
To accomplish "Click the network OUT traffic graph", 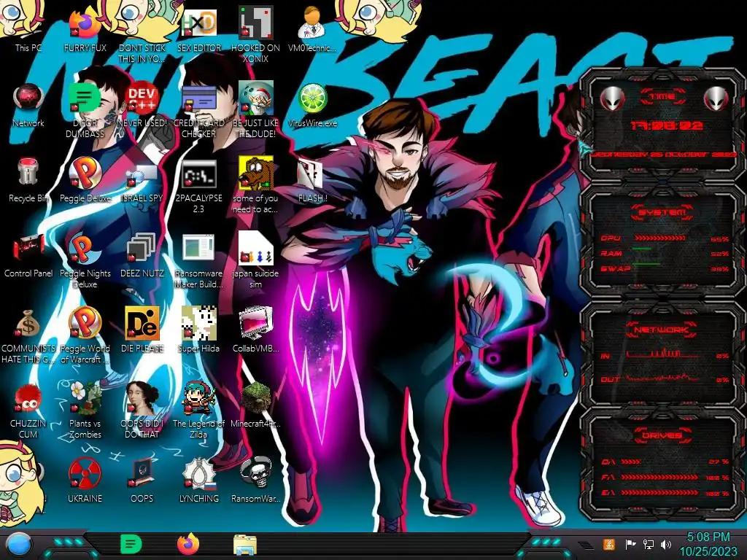I will [663, 378].
